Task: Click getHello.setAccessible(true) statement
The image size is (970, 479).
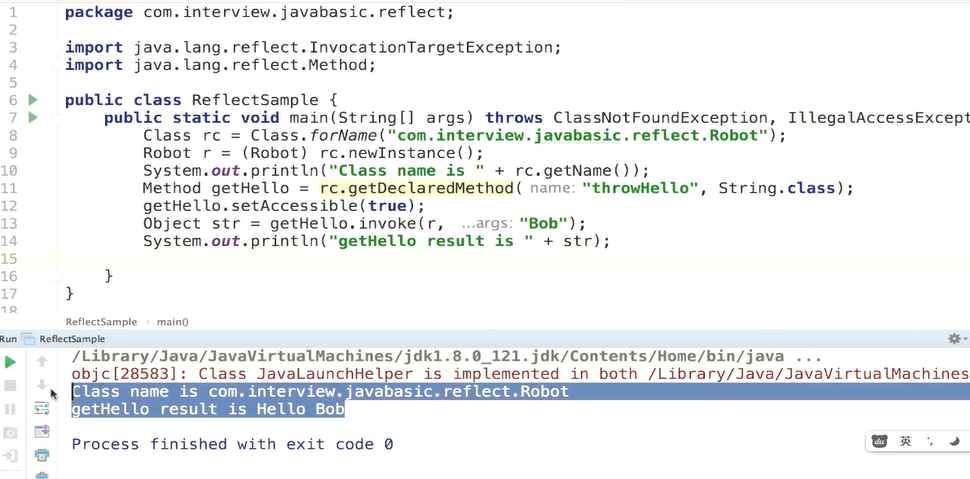Action: tap(284, 206)
